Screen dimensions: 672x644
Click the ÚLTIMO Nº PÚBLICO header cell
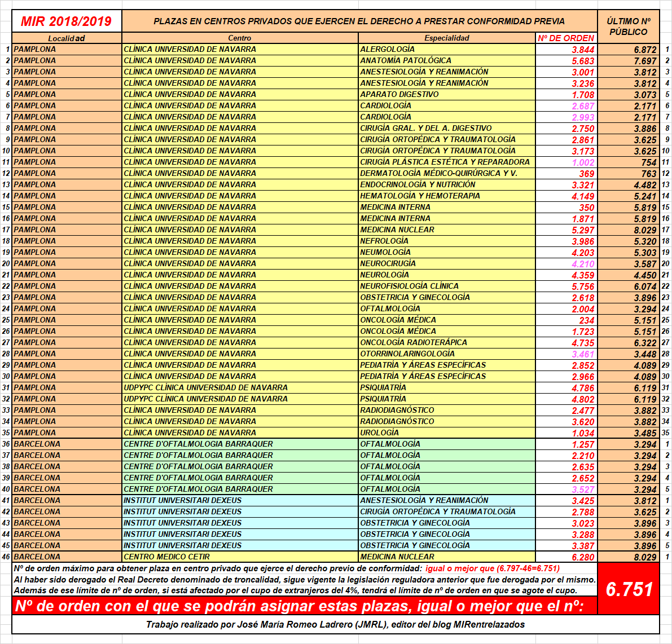629,27
